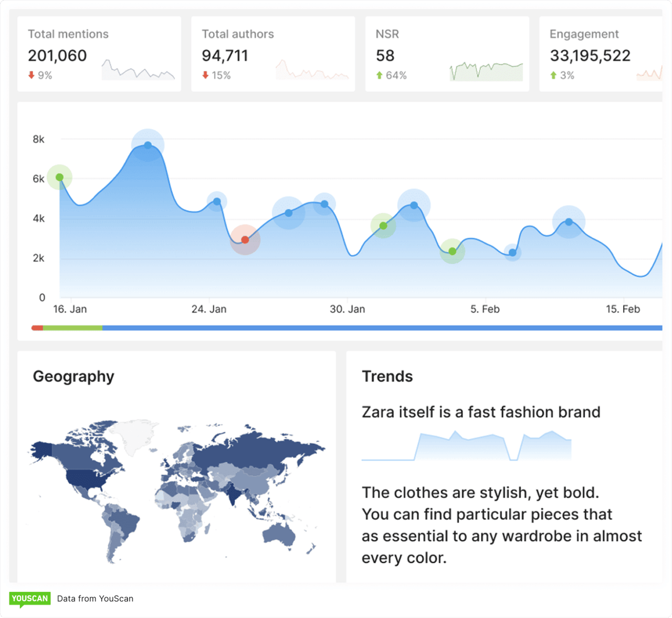Screen dimensions: 672x618
Task: Click the green marker at chart start on 16 Jan
Action: coord(60,177)
